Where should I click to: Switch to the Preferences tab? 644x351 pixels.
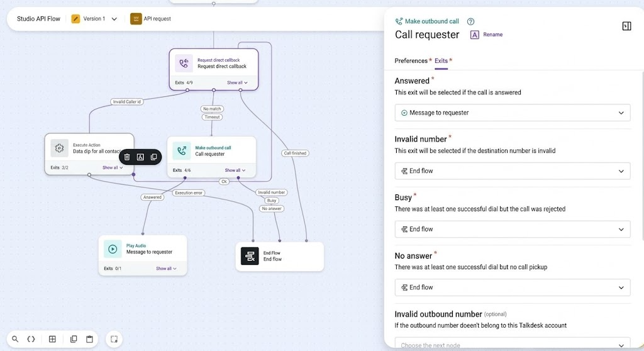411,61
